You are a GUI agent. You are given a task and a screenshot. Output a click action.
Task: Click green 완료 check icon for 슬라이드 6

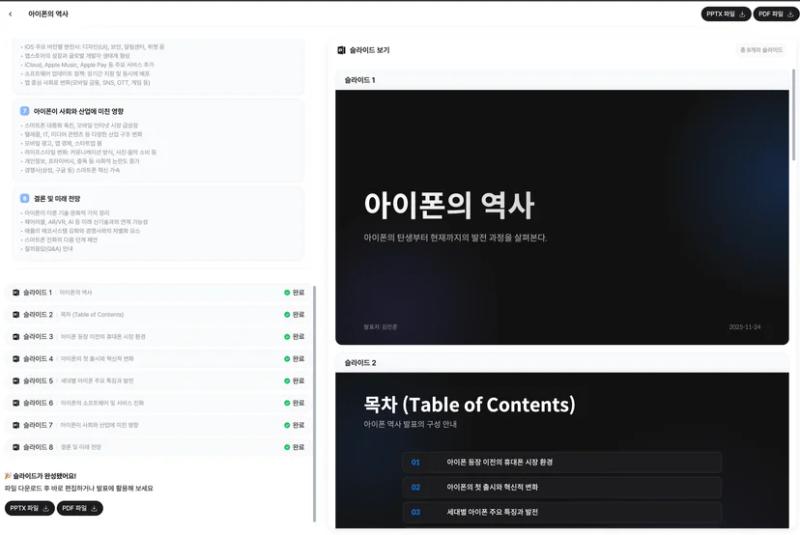coord(287,403)
